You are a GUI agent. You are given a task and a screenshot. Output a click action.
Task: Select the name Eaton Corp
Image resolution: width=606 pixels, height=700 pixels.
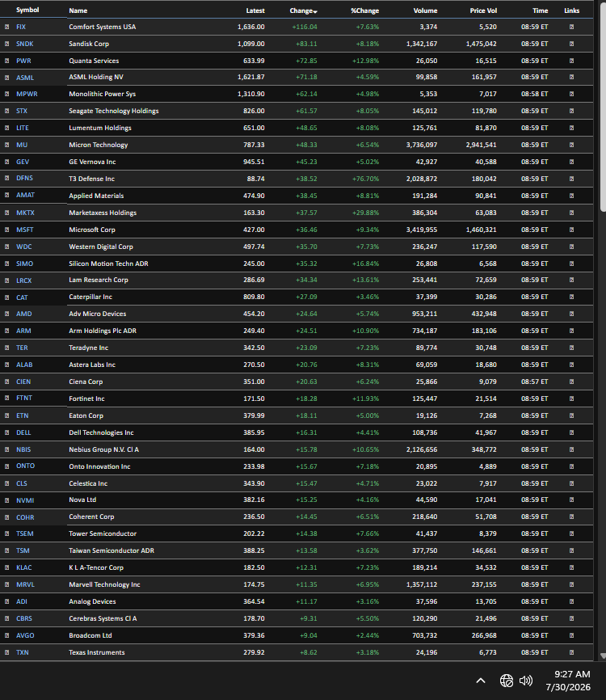[x=86, y=415]
